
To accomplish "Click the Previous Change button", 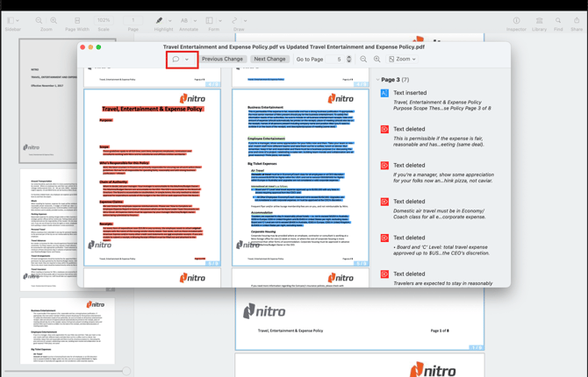I will [222, 60].
